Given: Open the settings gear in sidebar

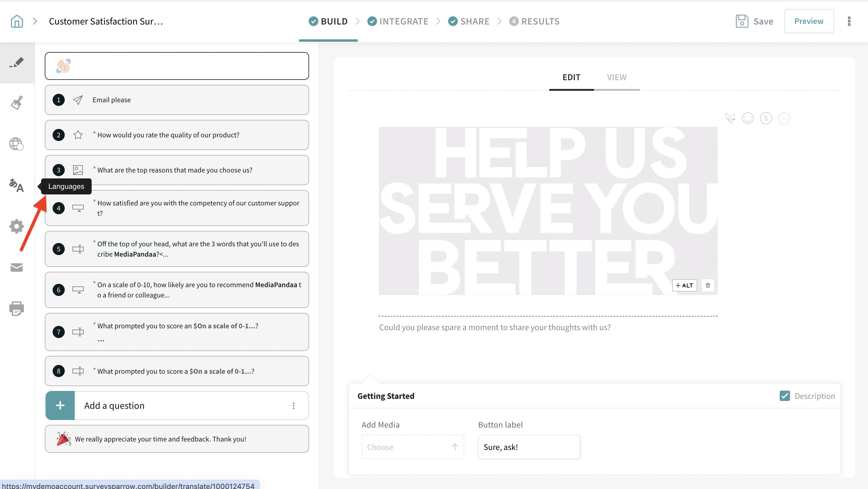Looking at the screenshot, I should 17,226.
